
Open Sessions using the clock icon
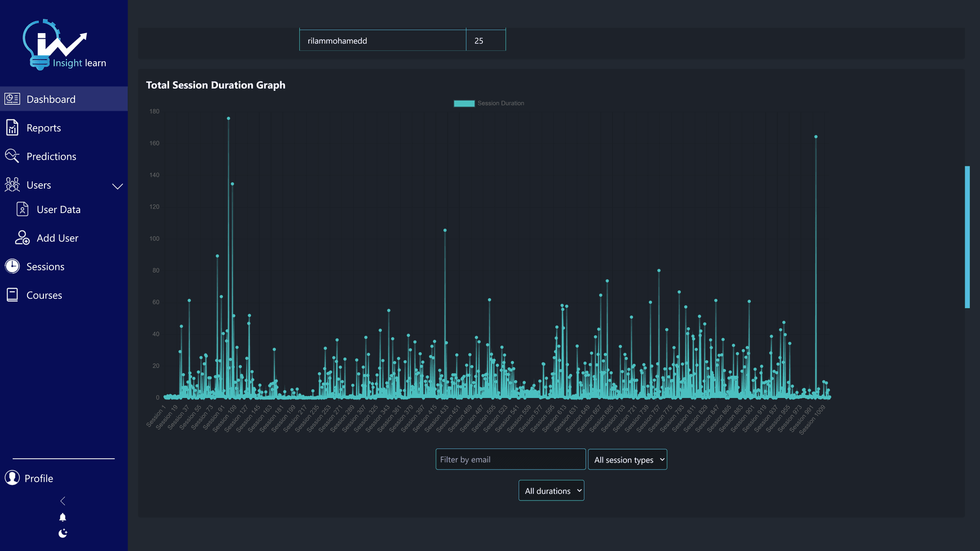click(12, 266)
